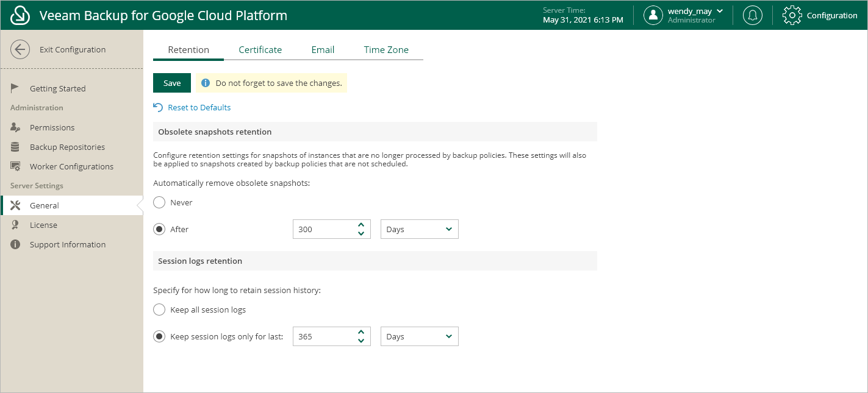
Task: Click Exit Configuration
Action: coord(73,49)
